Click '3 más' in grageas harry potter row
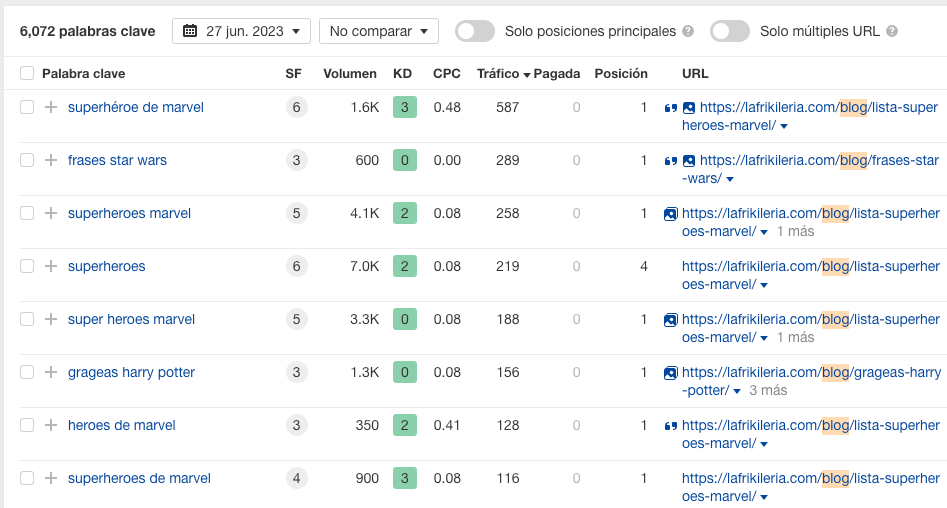 [x=768, y=391]
